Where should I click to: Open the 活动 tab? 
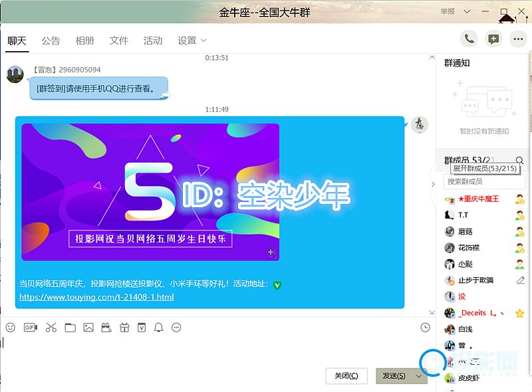pos(153,41)
